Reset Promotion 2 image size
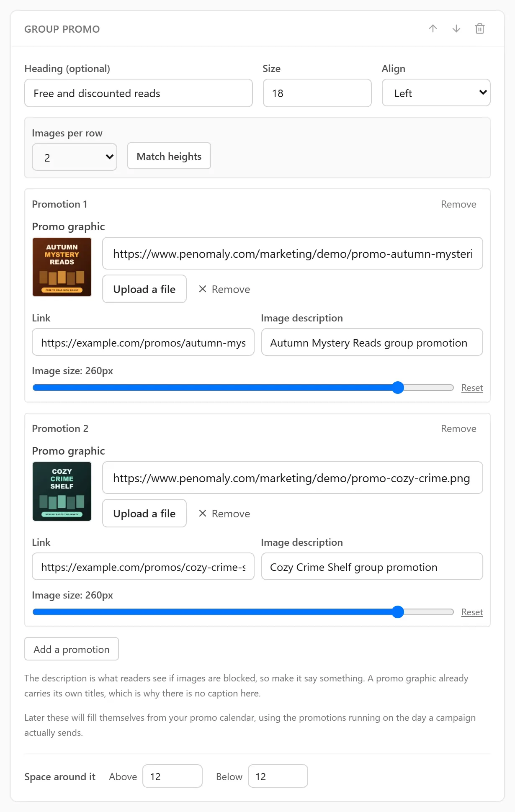 coord(472,612)
